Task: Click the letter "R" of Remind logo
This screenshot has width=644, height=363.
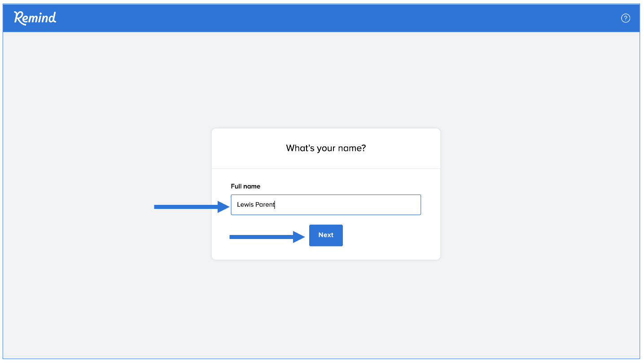Action: click(19, 18)
